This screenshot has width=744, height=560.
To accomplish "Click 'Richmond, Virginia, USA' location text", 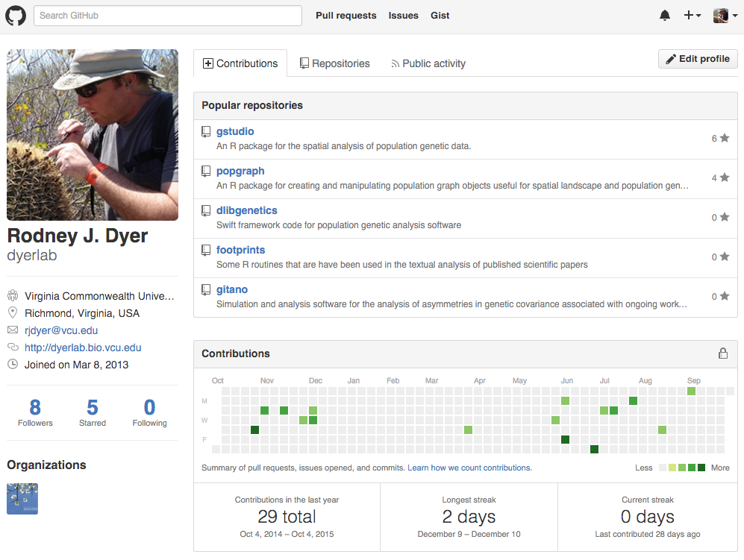I will tap(82, 313).
